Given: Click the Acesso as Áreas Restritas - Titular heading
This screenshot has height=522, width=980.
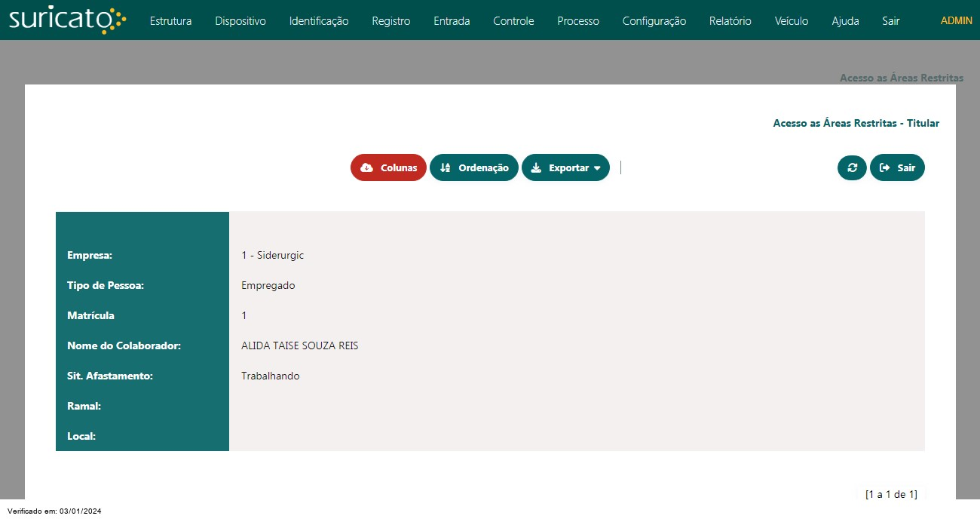Looking at the screenshot, I should [856, 123].
